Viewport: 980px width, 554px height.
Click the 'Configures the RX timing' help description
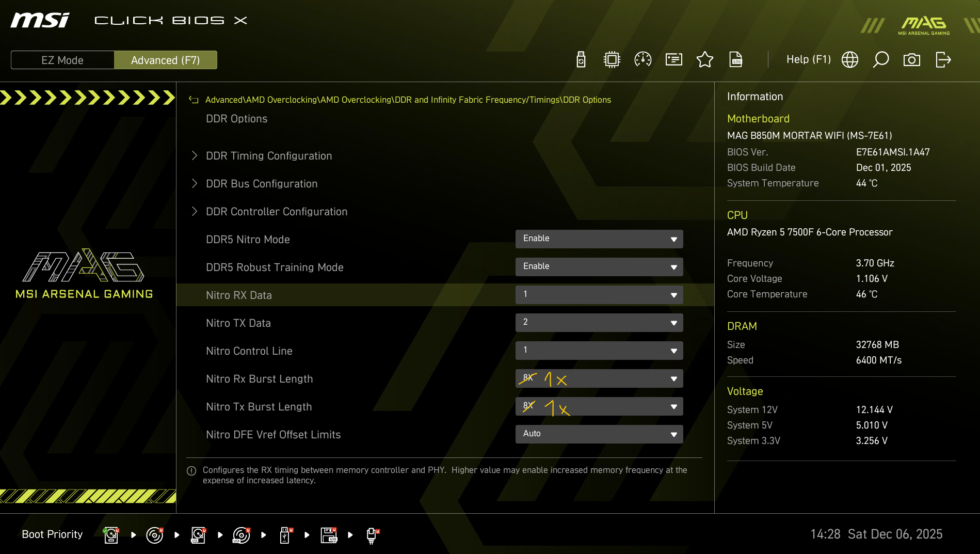pos(445,475)
